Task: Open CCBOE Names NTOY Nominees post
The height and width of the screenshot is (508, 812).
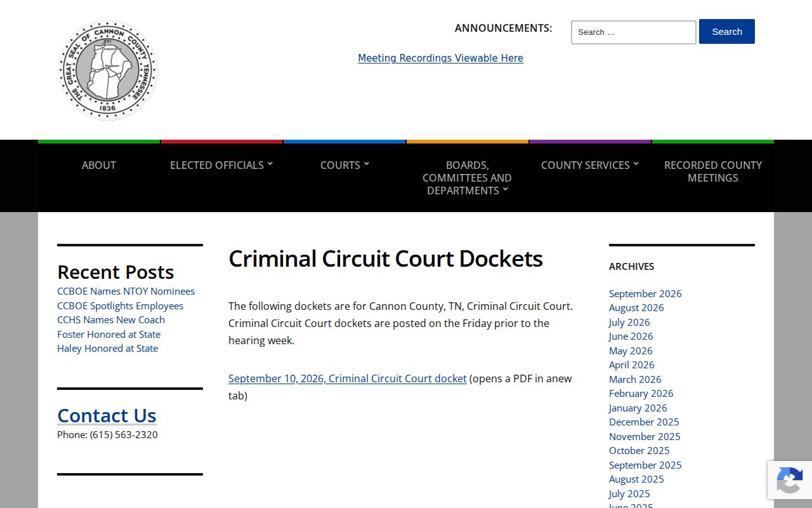Action: pos(126,291)
